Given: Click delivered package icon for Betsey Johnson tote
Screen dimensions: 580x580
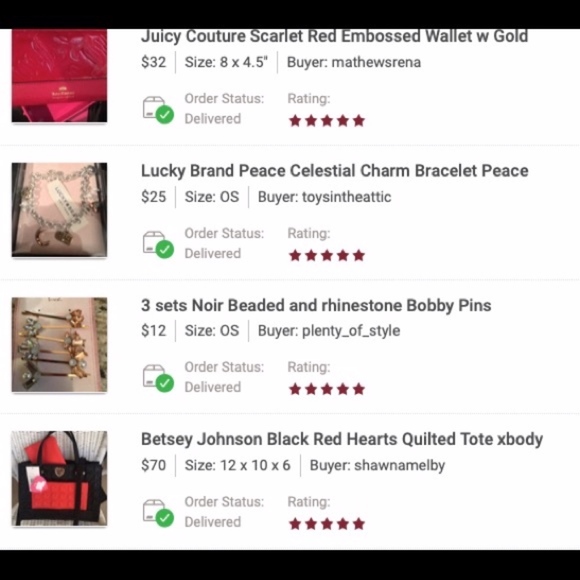Looking at the screenshot, I should pyautogui.click(x=158, y=513).
